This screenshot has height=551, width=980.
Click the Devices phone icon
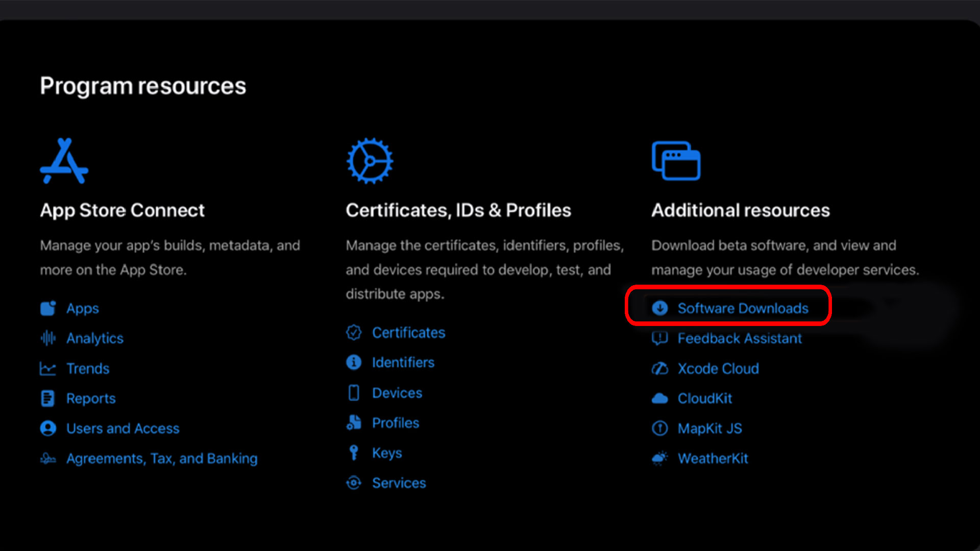tap(354, 393)
